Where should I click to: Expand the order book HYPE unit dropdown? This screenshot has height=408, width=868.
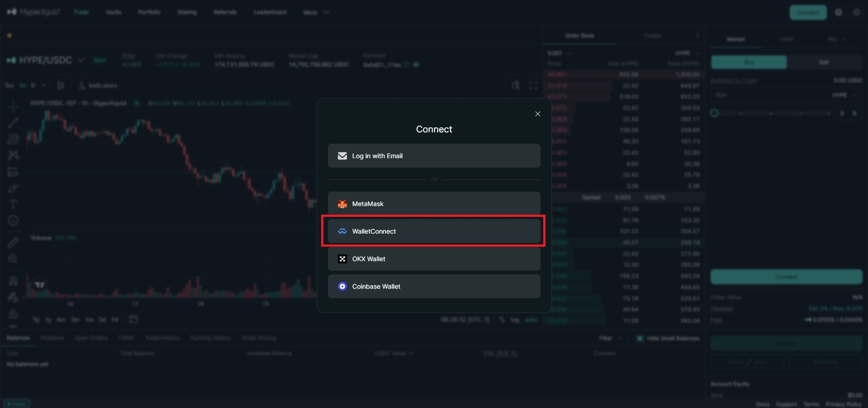coord(688,53)
